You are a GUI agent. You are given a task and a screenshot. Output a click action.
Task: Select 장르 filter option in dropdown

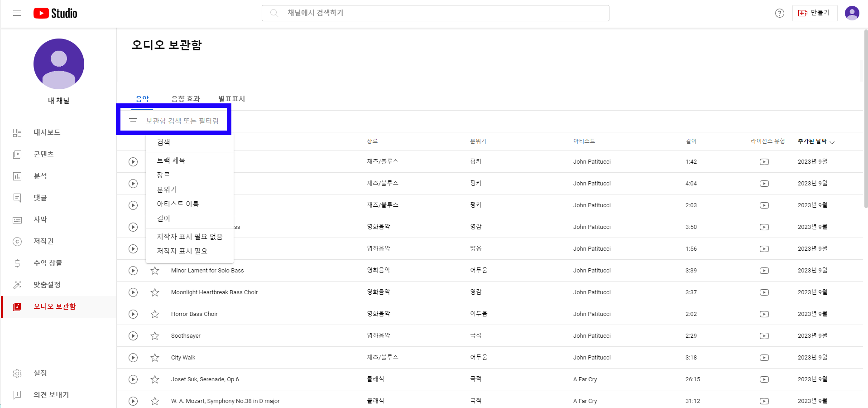click(190, 175)
